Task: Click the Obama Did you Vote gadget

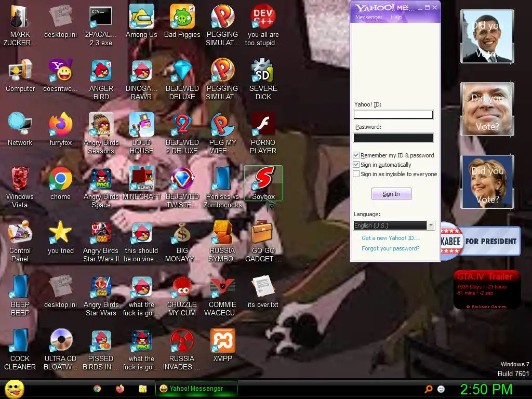Action: [487, 36]
